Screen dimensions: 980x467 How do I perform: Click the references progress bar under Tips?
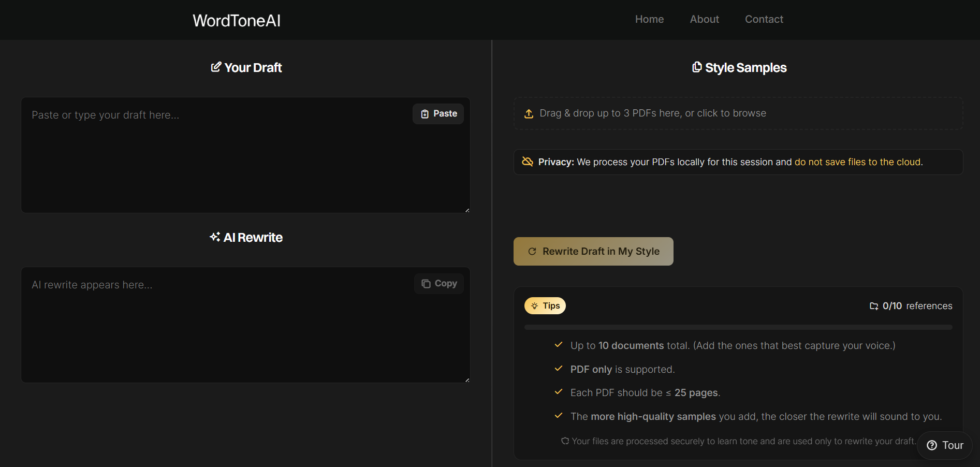(738, 327)
